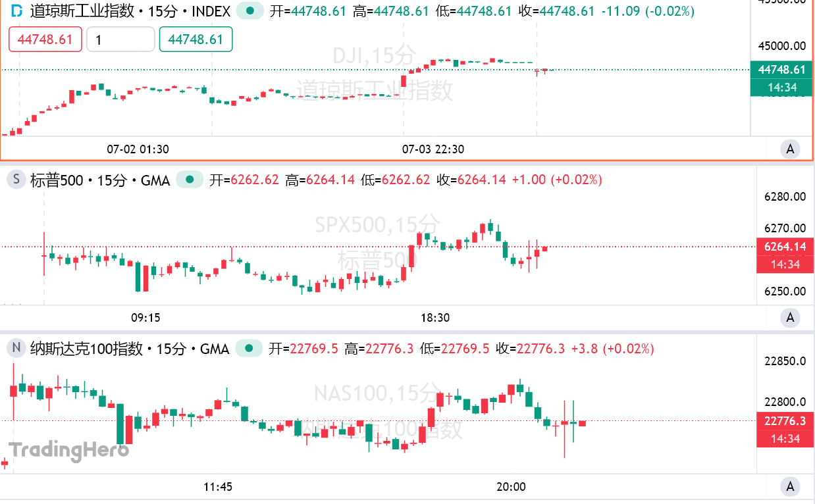The width and height of the screenshot is (815, 504).
Task: Click the S&P 500 "S" symbol logo
Action: [x=17, y=180]
